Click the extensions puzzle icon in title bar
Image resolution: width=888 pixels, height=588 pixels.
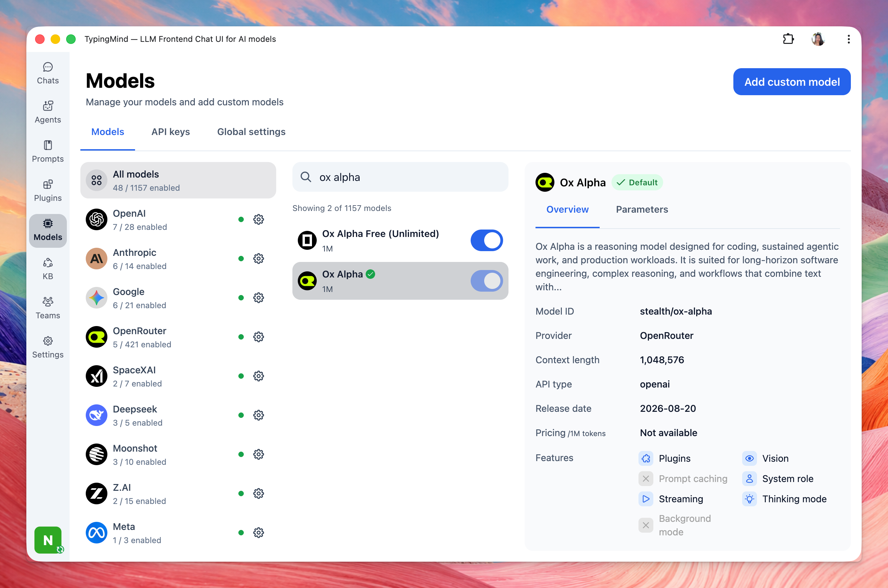[x=788, y=39]
